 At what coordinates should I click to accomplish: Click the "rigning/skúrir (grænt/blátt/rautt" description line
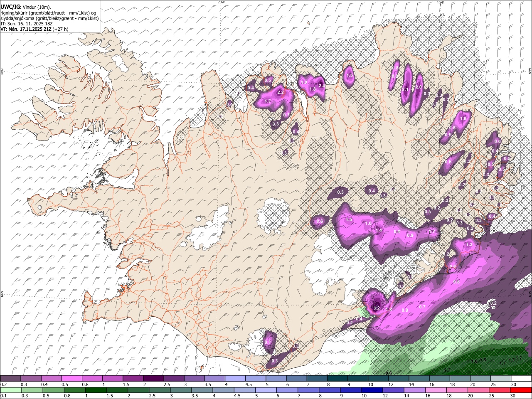click(x=48, y=13)
